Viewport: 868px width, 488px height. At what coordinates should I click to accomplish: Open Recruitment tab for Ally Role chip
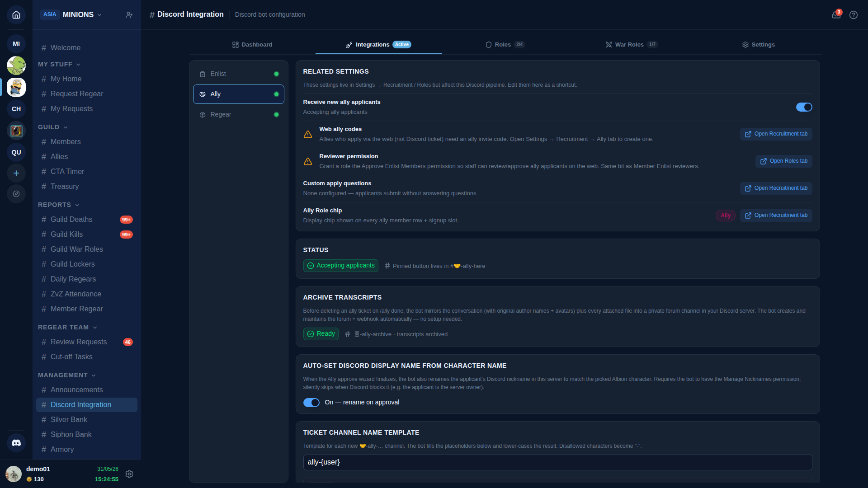776,216
